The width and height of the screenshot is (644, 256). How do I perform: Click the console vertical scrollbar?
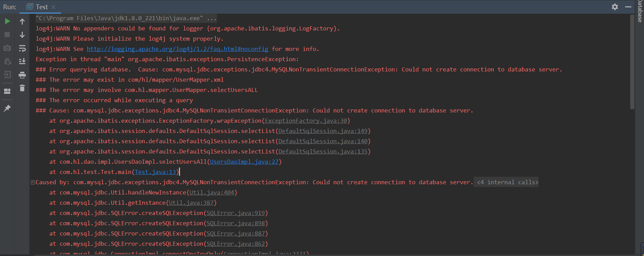click(x=632, y=62)
